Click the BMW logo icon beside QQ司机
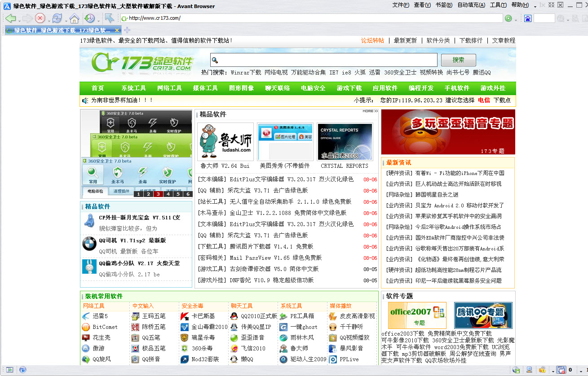This screenshot has width=588, height=376. [x=89, y=244]
